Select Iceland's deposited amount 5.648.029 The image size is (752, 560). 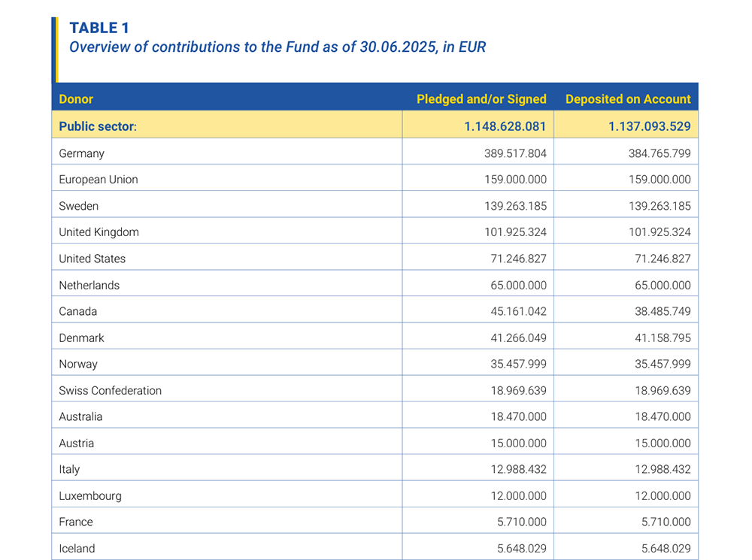(661, 549)
